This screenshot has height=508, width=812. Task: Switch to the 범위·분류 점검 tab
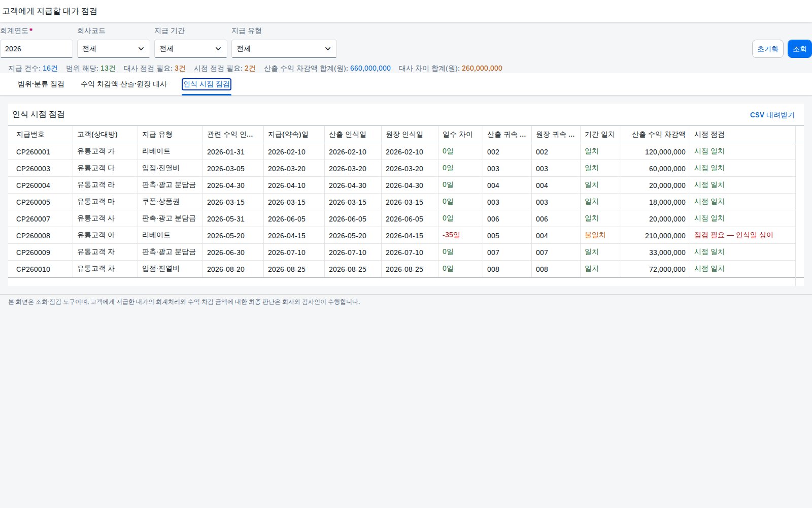point(41,84)
